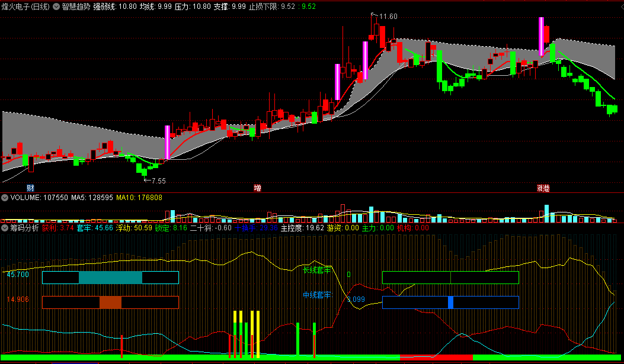Image resolution: width=624 pixels, height=364 pixels.
Task: Open the 筹码分析 indicator dropdown arrow
Action: [5, 228]
